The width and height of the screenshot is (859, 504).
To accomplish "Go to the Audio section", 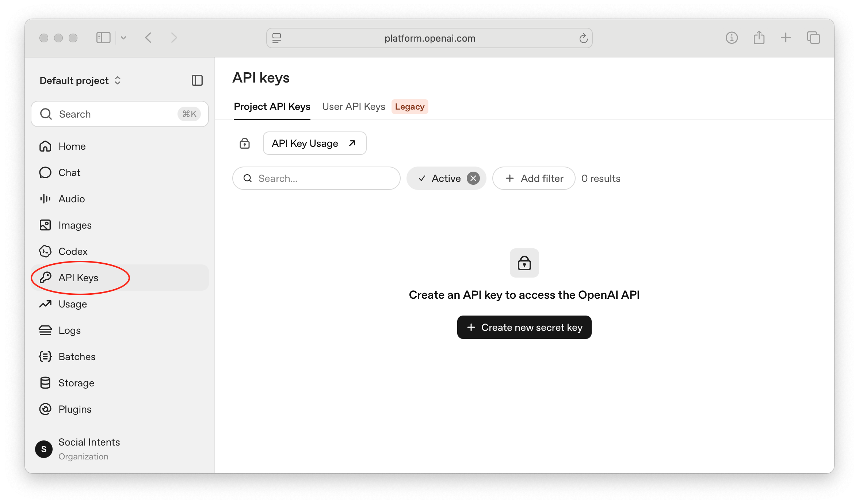I will tap(120, 199).
